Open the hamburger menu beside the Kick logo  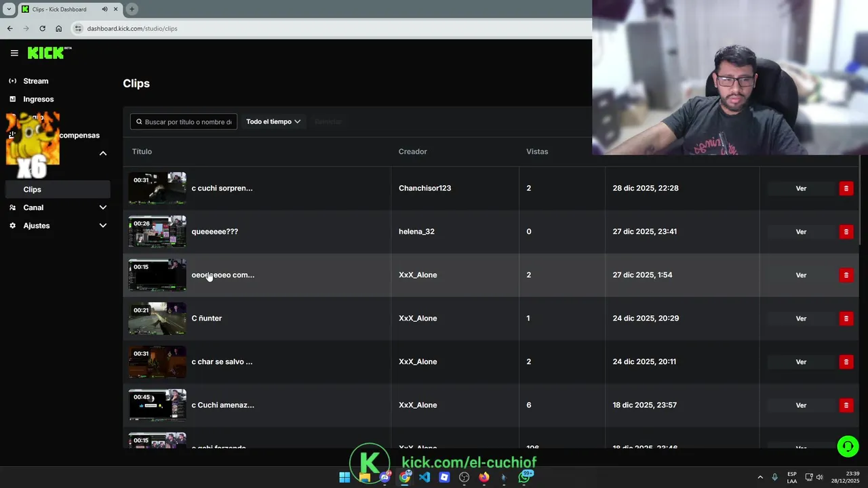[x=14, y=53]
